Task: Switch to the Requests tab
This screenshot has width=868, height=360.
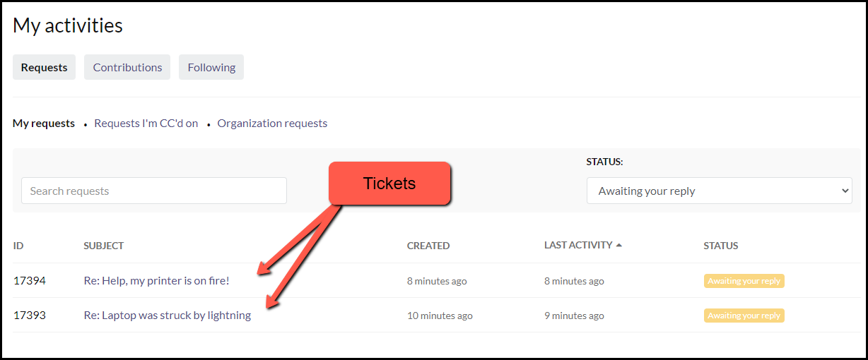Action: (44, 67)
